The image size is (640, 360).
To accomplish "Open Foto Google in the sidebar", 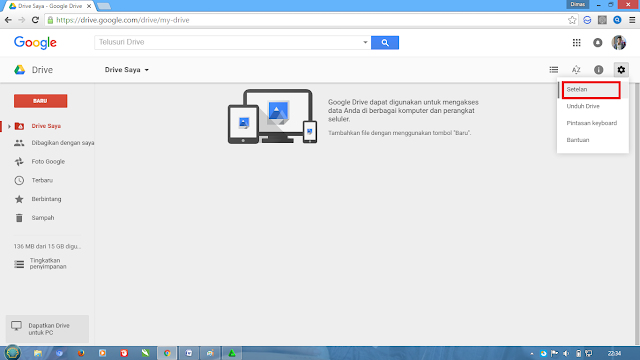I will [x=40, y=162].
